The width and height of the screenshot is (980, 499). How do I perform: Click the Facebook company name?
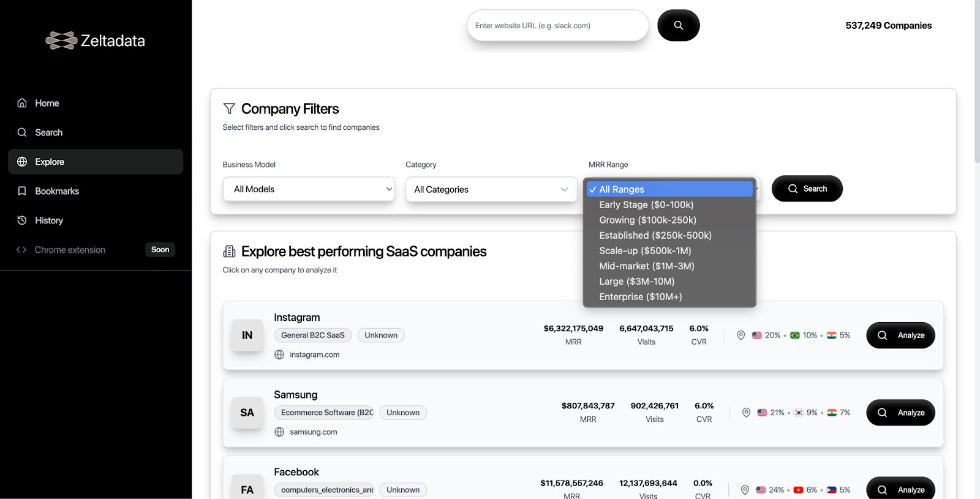click(x=296, y=472)
